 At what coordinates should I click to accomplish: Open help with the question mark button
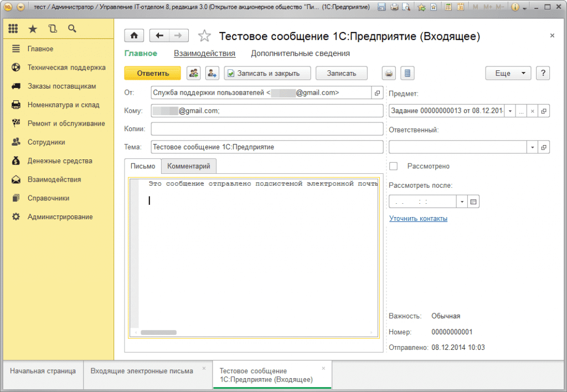(x=543, y=73)
